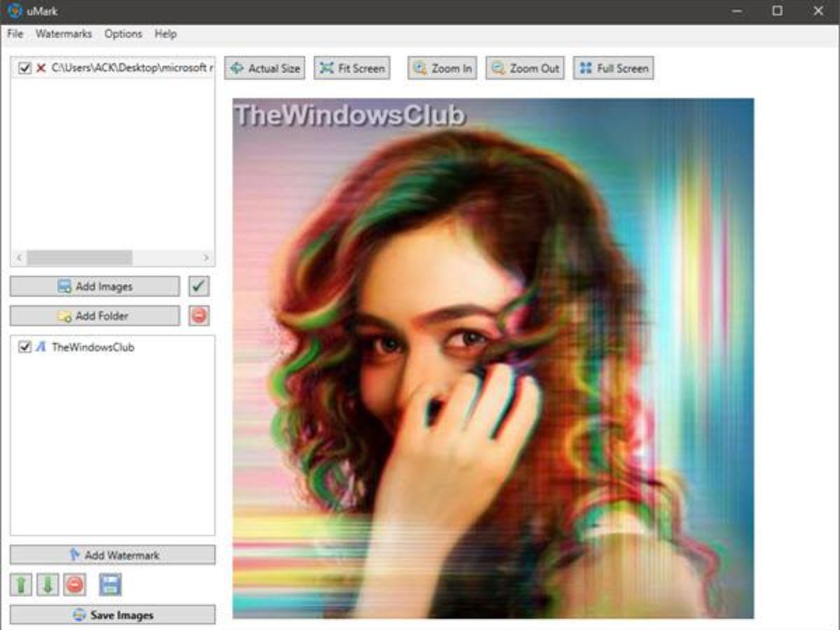The image size is (840, 630).
Task: Move watermark up with green up arrow
Action: point(21,584)
